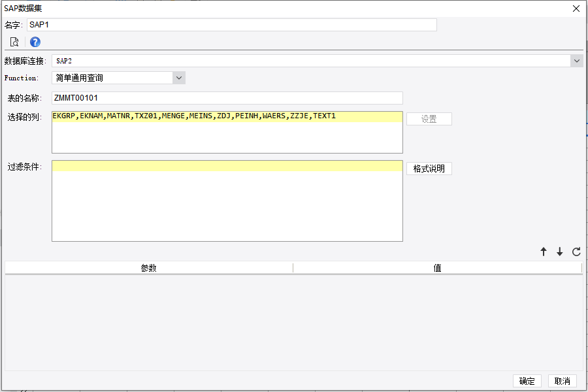Open 格式说明 format description
This screenshot has width=588, height=392.
pyautogui.click(x=429, y=169)
